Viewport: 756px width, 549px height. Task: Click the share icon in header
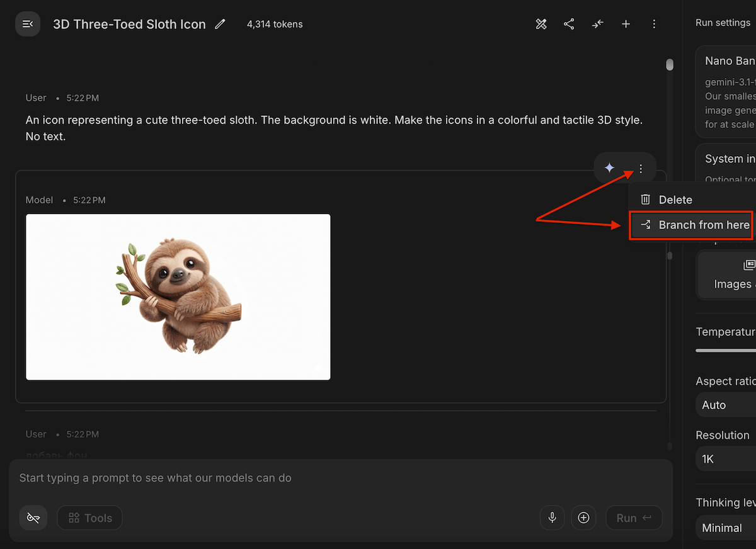[569, 24]
